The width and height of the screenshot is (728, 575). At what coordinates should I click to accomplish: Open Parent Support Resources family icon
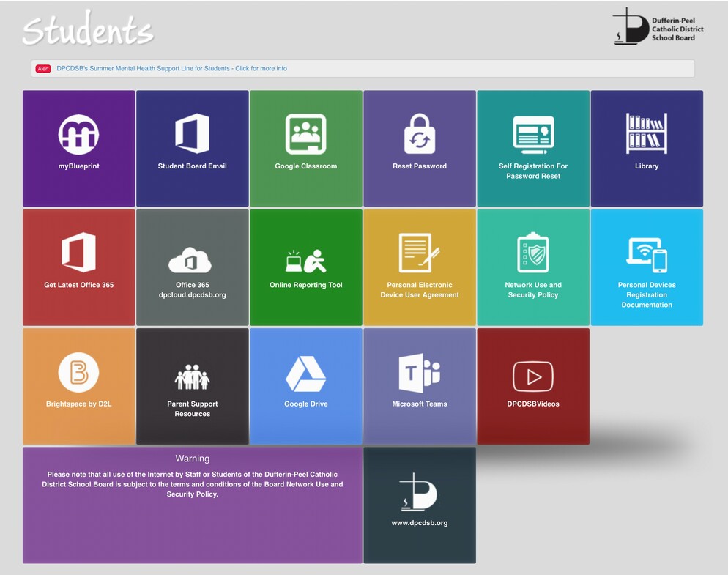click(192, 376)
